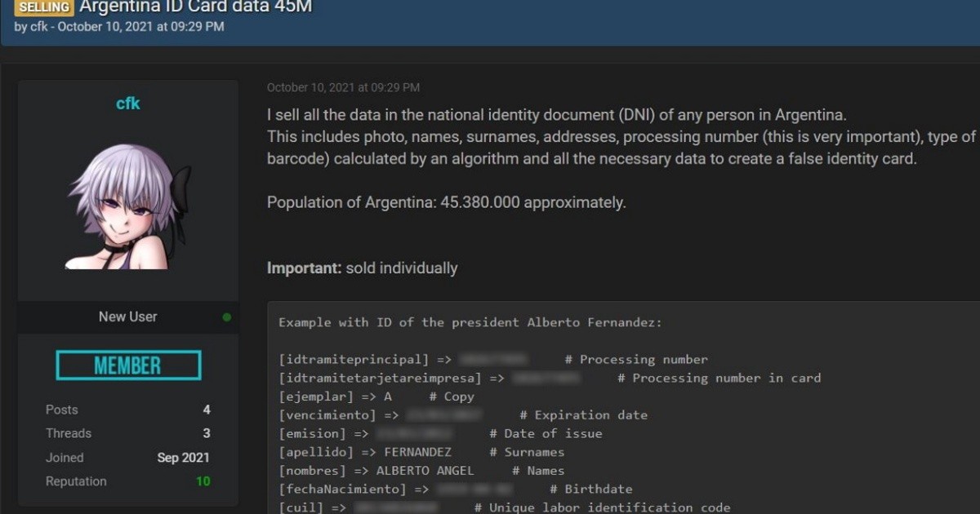
Task: Click inside the example code block header line
Action: [470, 322]
